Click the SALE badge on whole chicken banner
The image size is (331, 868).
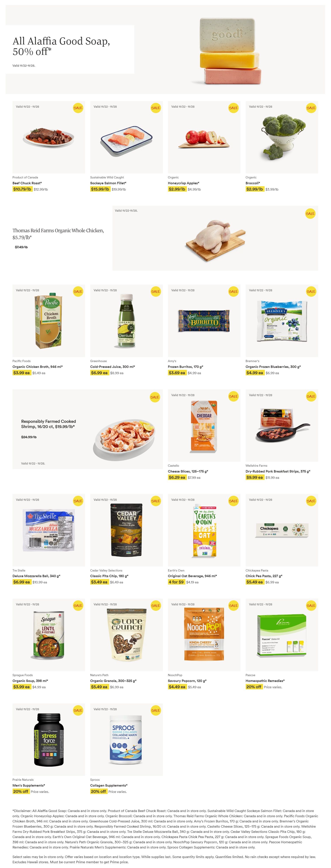click(310, 213)
